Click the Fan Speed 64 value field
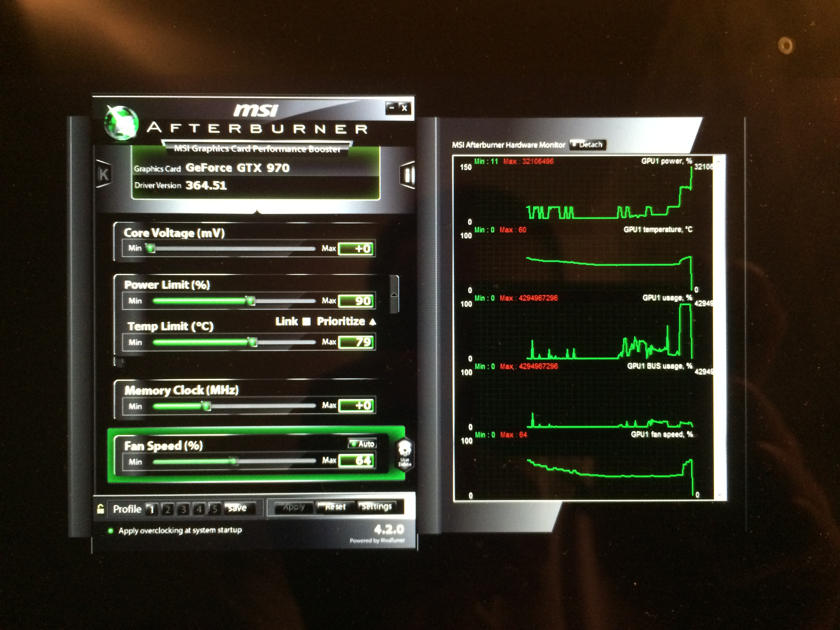Image resolution: width=840 pixels, height=630 pixels. click(356, 461)
